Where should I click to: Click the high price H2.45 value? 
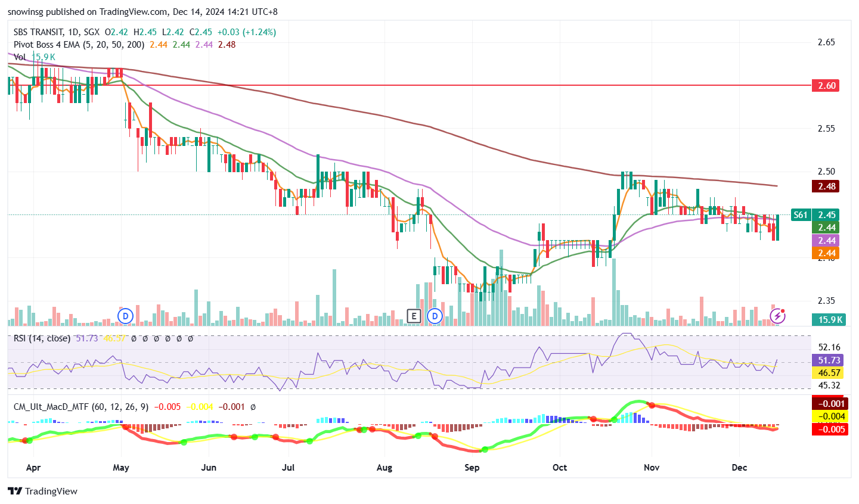(x=145, y=32)
